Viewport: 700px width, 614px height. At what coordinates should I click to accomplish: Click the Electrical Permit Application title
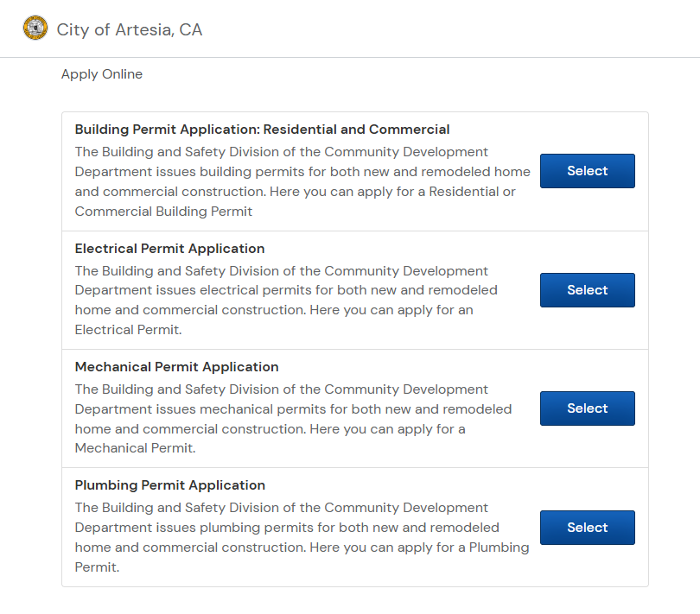coord(169,249)
